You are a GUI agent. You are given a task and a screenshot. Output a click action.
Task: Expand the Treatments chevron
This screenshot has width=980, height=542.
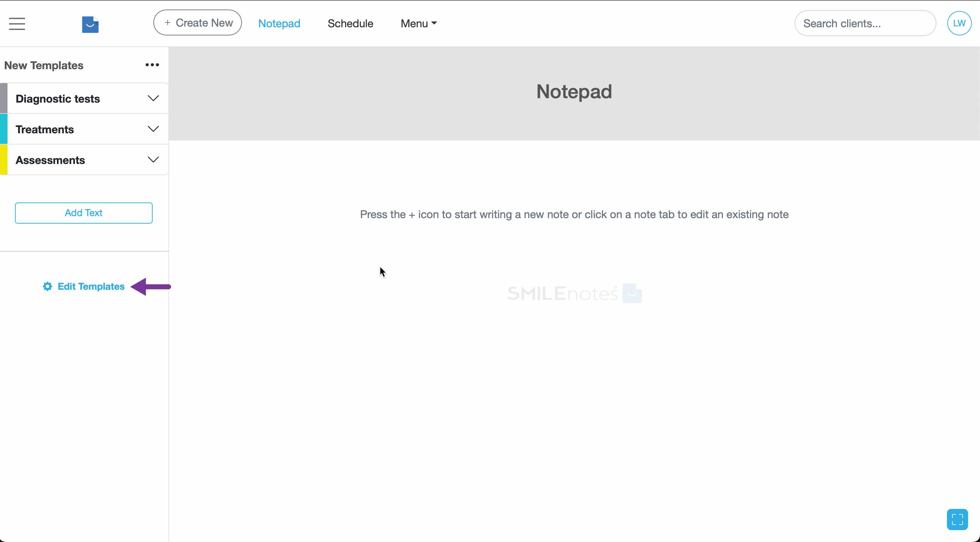(153, 130)
